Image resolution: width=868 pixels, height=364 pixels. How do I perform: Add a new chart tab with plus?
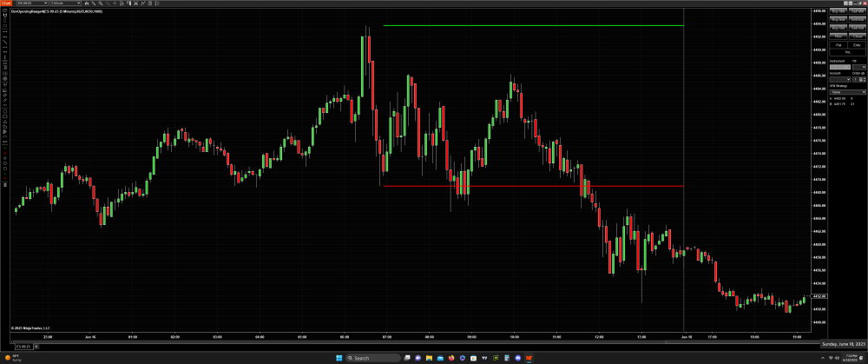36,347
